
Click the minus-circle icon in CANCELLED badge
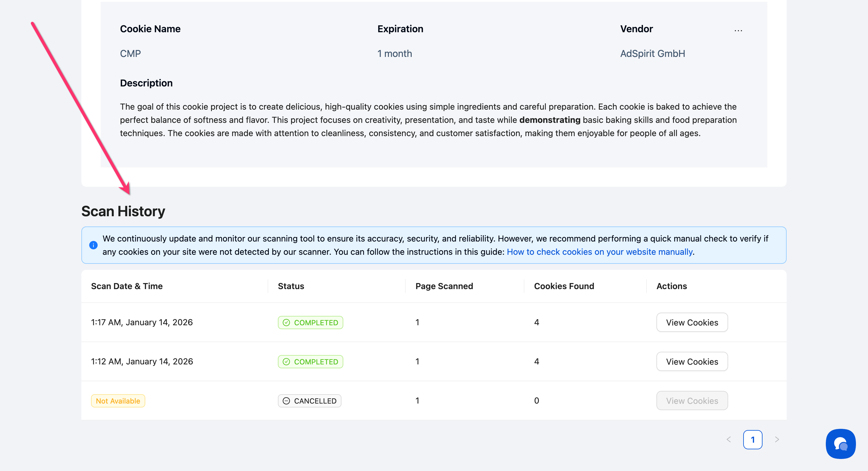tap(286, 401)
